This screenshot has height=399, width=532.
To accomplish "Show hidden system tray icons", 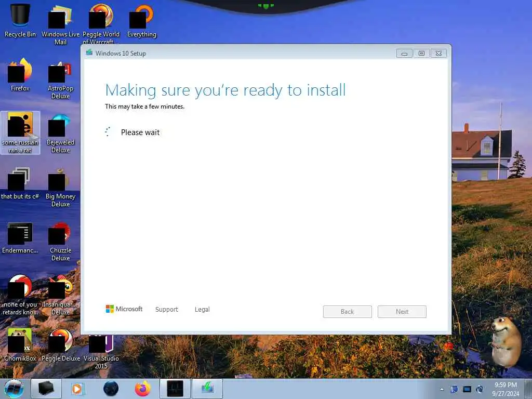I will [x=442, y=389].
